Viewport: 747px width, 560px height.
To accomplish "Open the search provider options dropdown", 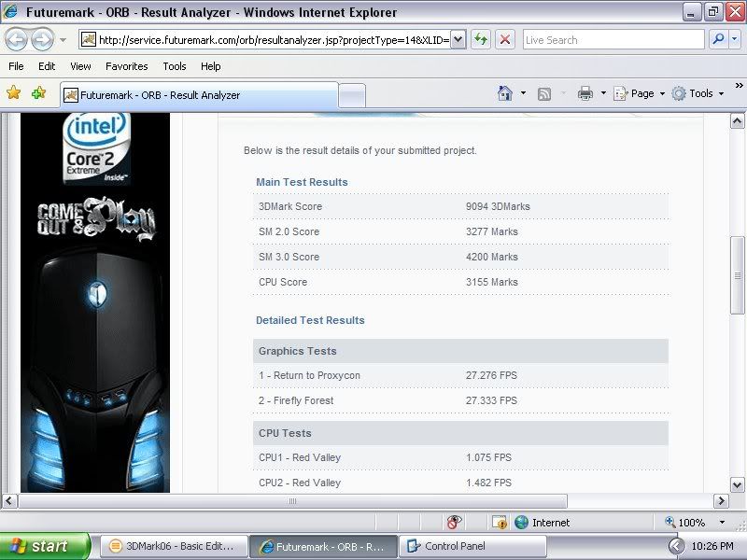I will (735, 39).
